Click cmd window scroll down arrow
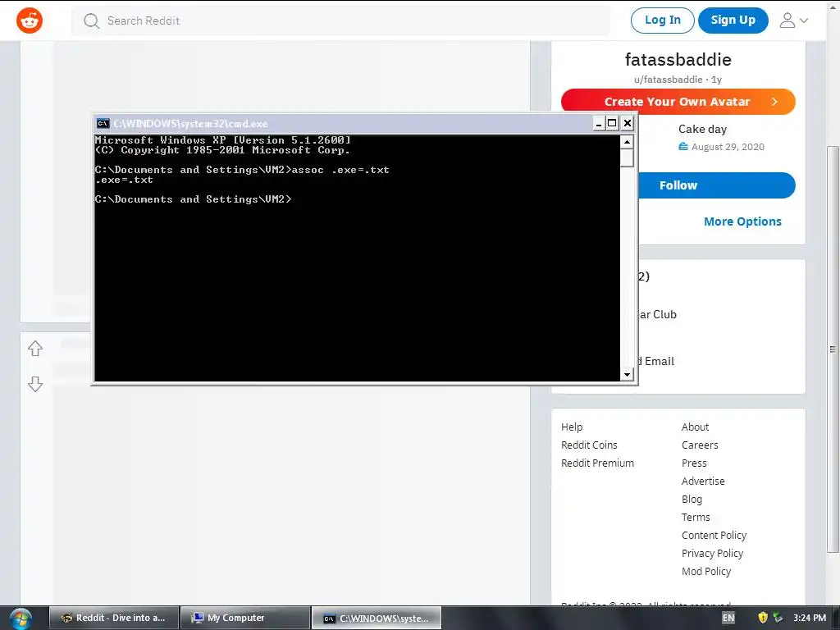The image size is (840, 630). point(627,374)
